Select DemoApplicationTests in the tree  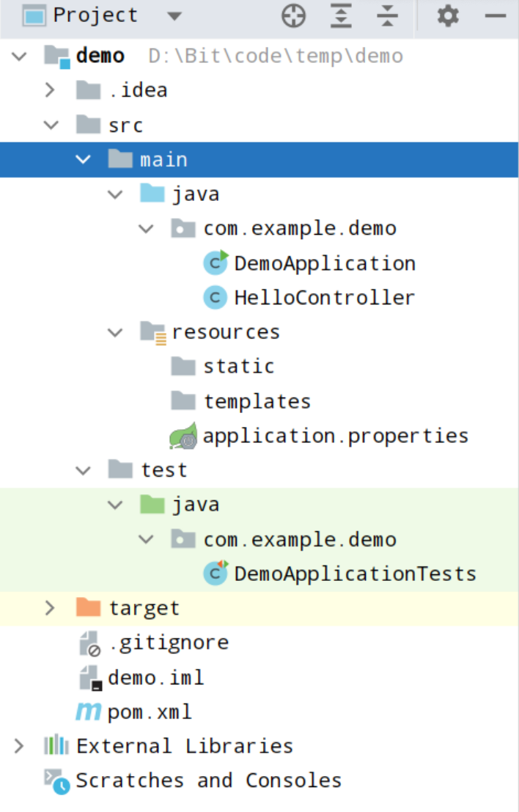355,574
